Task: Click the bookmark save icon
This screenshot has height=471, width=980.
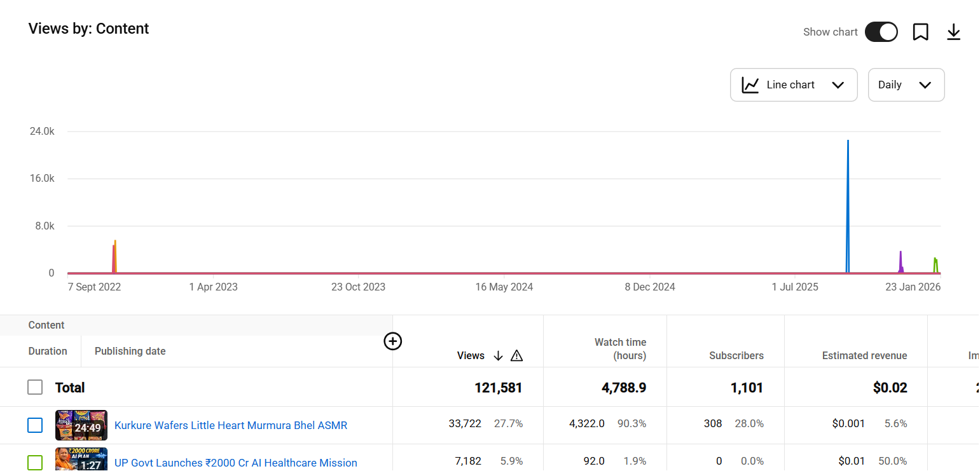Action: pyautogui.click(x=920, y=32)
